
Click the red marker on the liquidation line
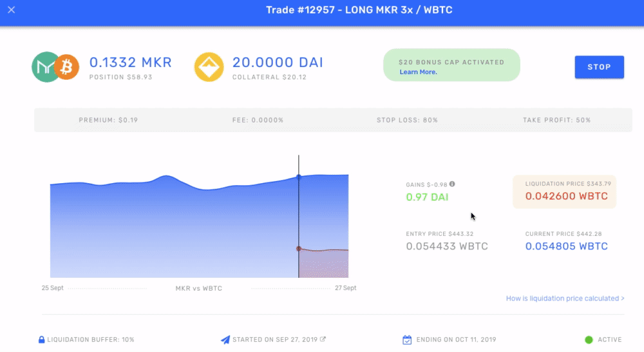click(299, 249)
